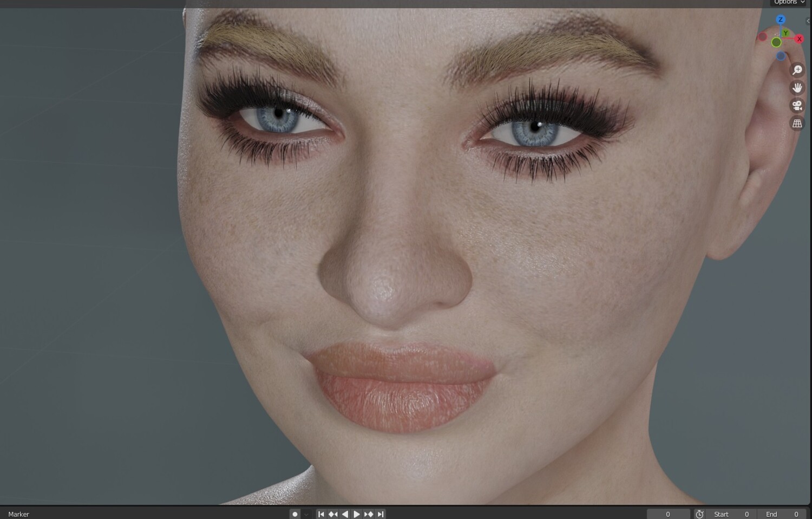The height and width of the screenshot is (519, 812).
Task: Click the End frame field
Action: 782,514
